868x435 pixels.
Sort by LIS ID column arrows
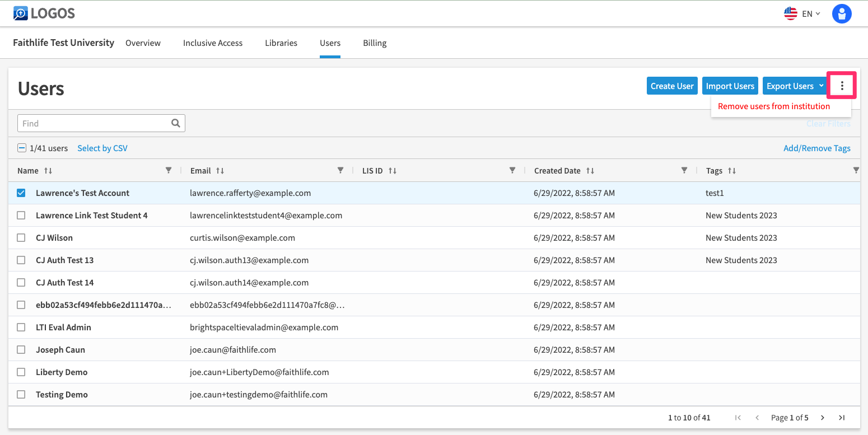[x=392, y=171]
